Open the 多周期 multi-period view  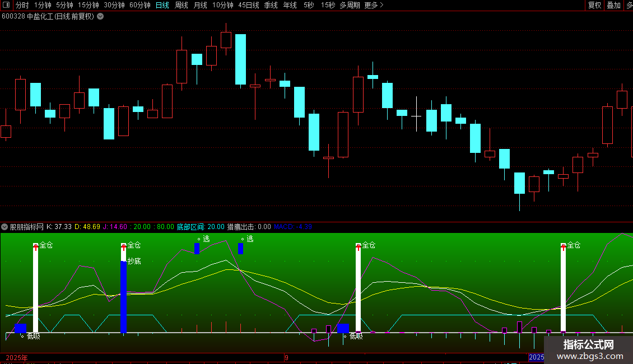click(350, 5)
